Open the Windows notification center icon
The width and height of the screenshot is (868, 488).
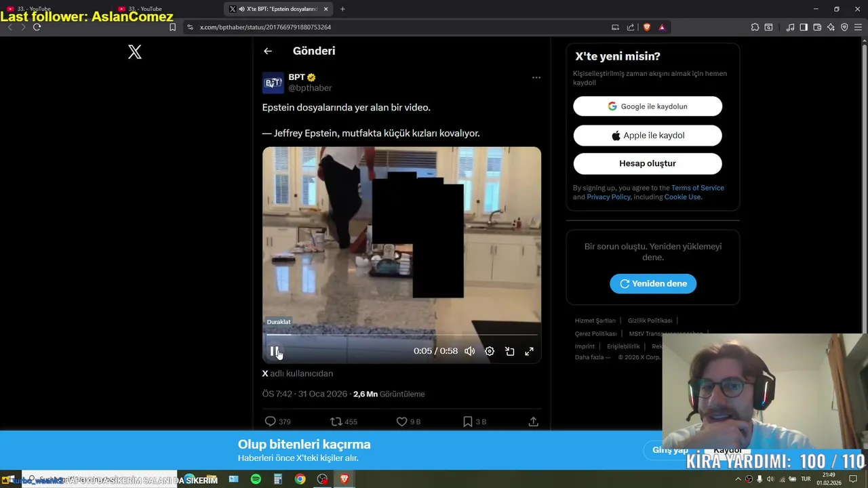pyautogui.click(x=853, y=479)
